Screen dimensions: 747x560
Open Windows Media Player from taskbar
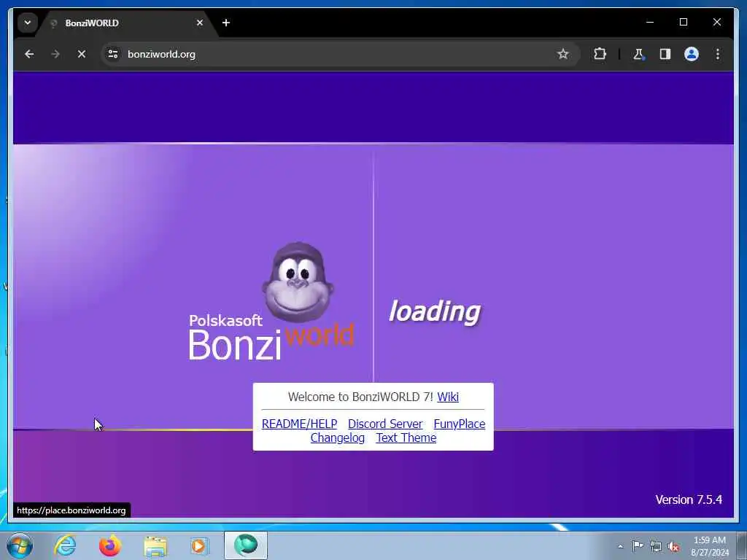pyautogui.click(x=200, y=545)
